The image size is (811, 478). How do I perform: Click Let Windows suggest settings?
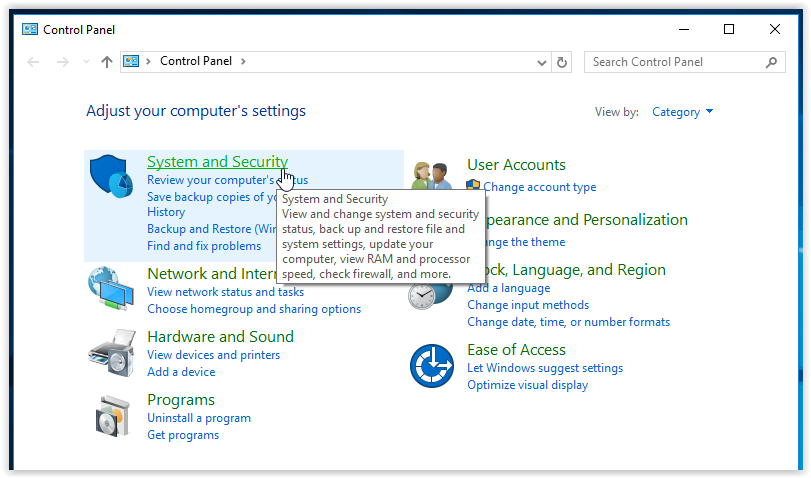click(545, 368)
